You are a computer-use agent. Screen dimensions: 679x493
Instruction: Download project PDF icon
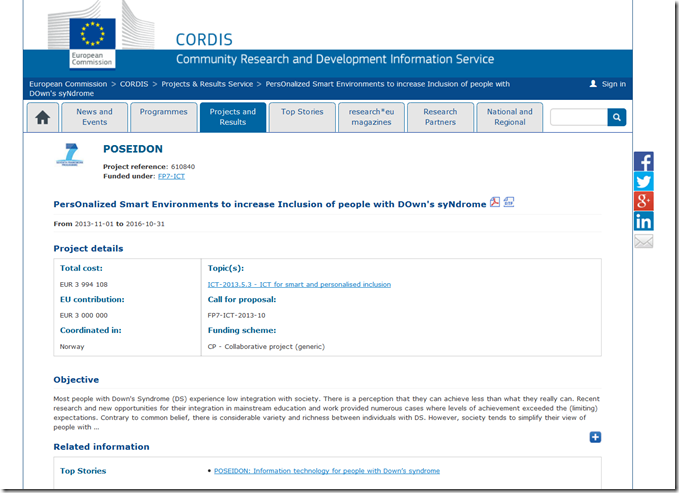coord(495,202)
